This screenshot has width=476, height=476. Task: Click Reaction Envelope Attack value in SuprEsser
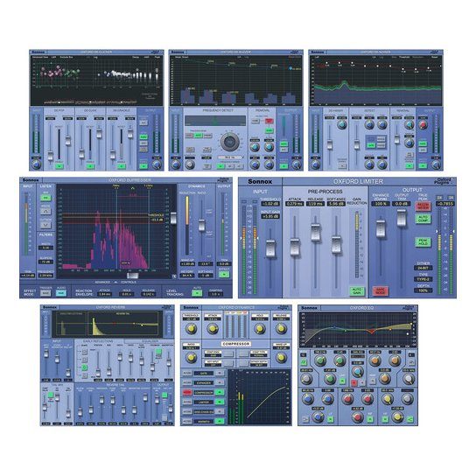click(105, 294)
